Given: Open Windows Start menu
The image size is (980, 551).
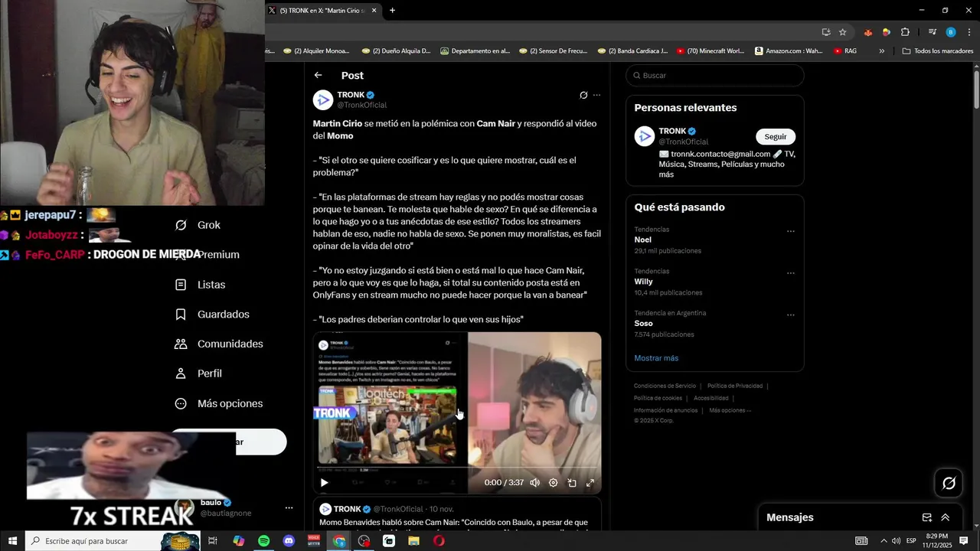Looking at the screenshot, I should click(x=12, y=541).
